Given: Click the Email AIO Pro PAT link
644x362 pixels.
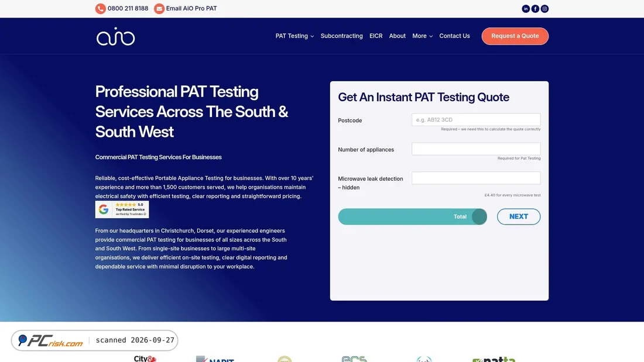Looking at the screenshot, I should pyautogui.click(x=191, y=9).
